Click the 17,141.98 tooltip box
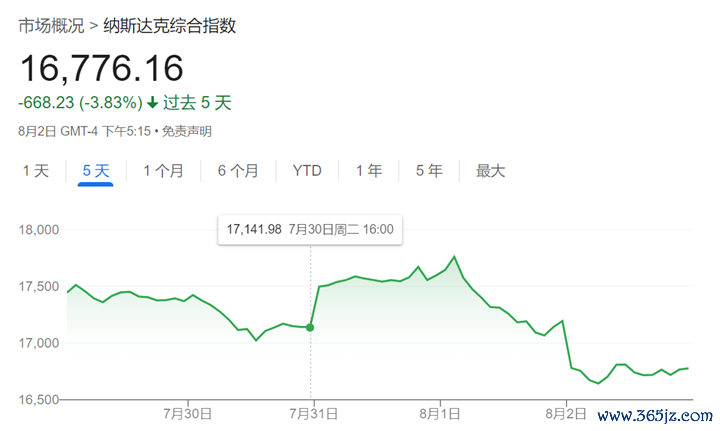 coord(310,229)
